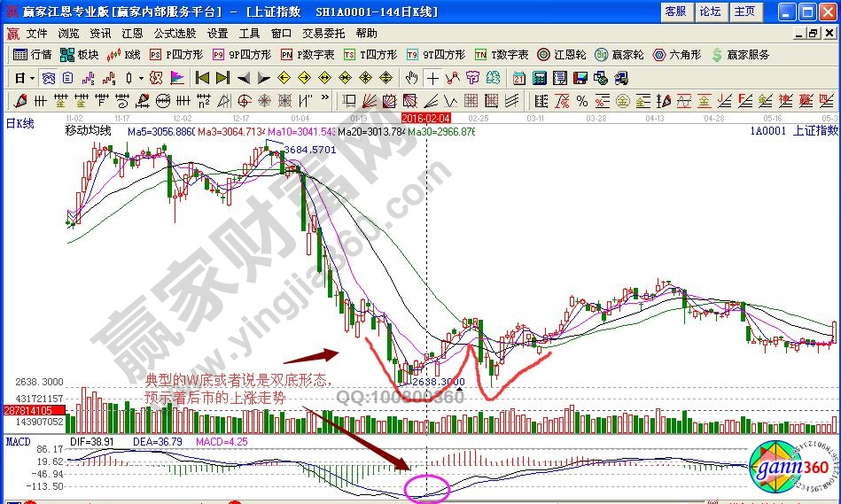This screenshot has width=841, height=504.
Task: Open the T四方形 tool
Action: (370, 55)
